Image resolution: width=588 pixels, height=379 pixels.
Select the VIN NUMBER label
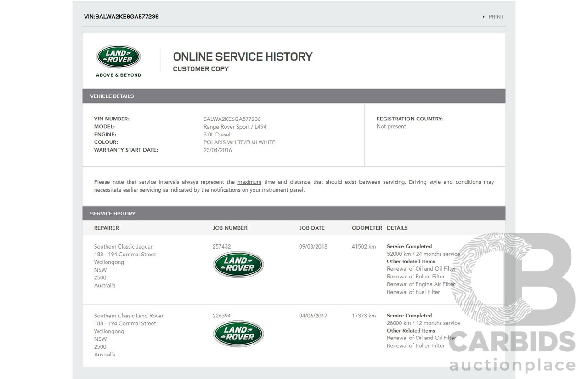click(112, 119)
